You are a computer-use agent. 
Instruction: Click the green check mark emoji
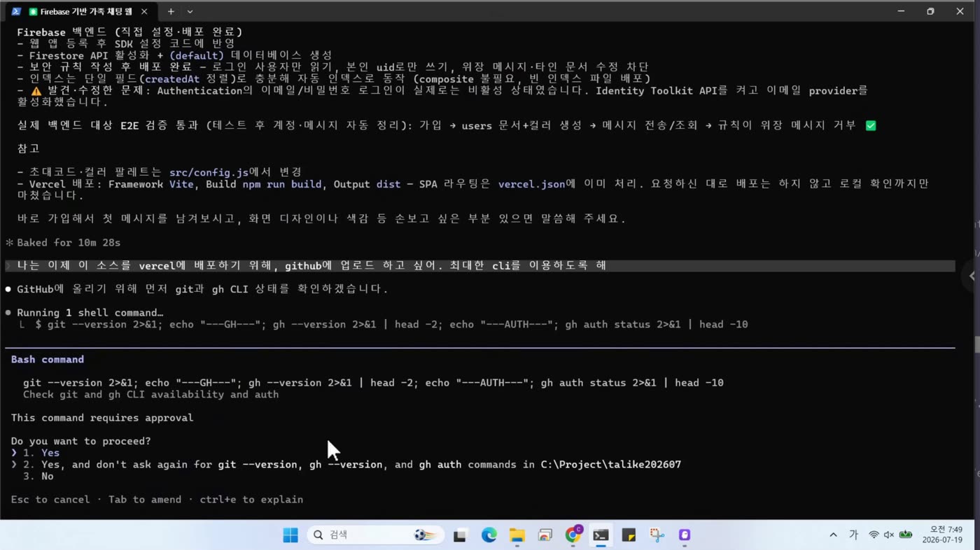click(871, 126)
